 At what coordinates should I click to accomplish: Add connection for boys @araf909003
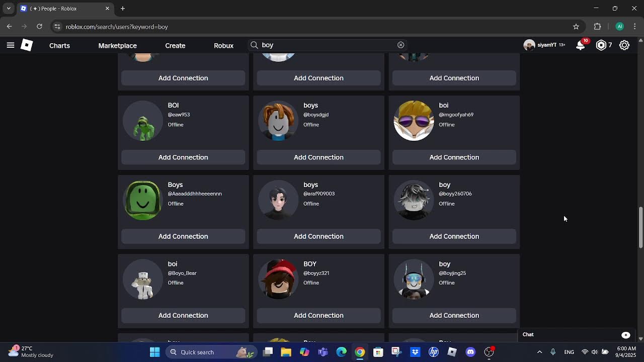click(x=318, y=236)
